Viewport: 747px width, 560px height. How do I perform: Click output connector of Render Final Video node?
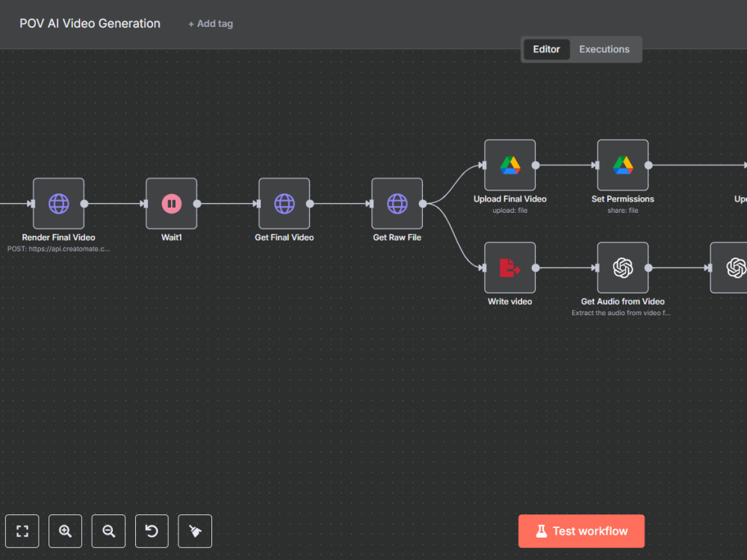(84, 204)
